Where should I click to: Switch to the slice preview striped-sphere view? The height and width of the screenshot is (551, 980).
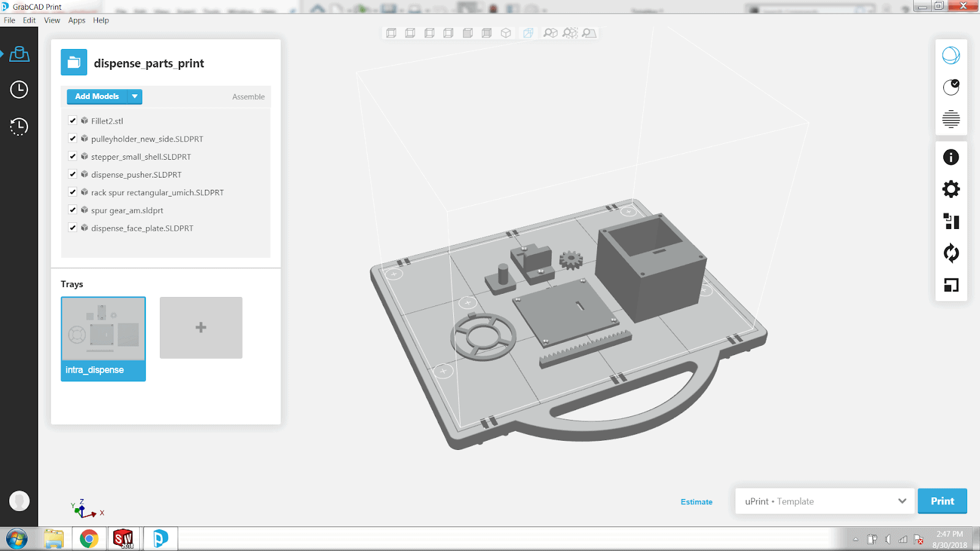[951, 119]
